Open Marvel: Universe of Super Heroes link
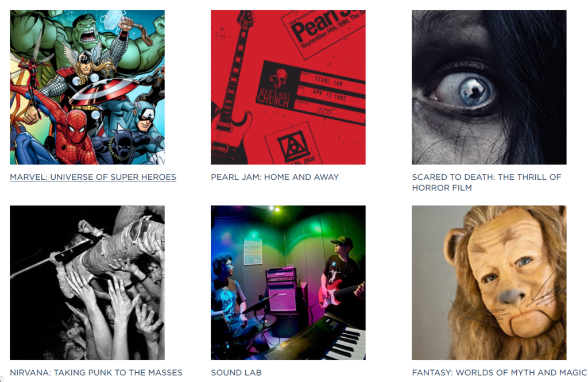Image resolution: width=588 pixels, height=382 pixels. point(93,177)
